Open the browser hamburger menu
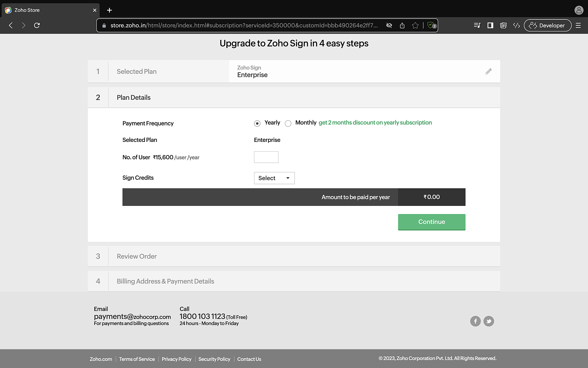 578,25
